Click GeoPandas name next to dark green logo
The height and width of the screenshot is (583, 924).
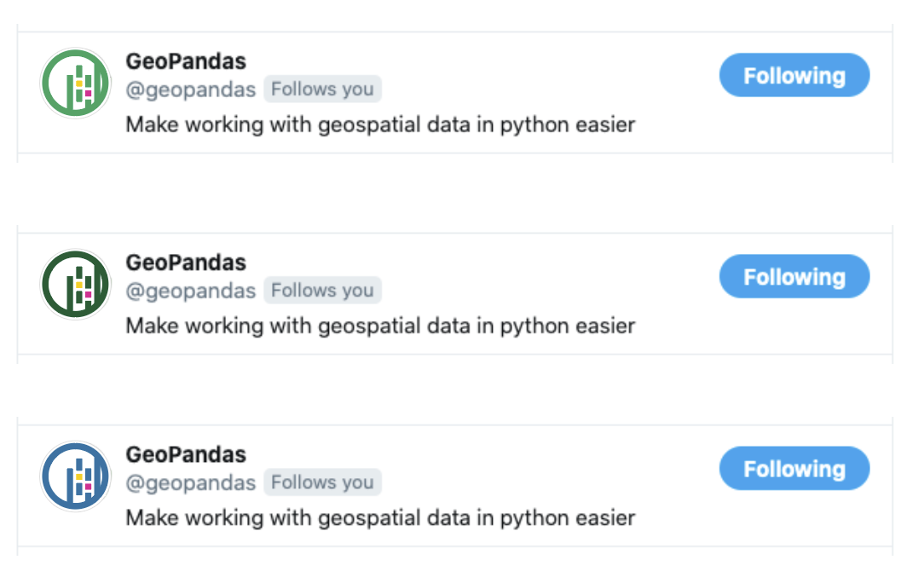tap(186, 263)
